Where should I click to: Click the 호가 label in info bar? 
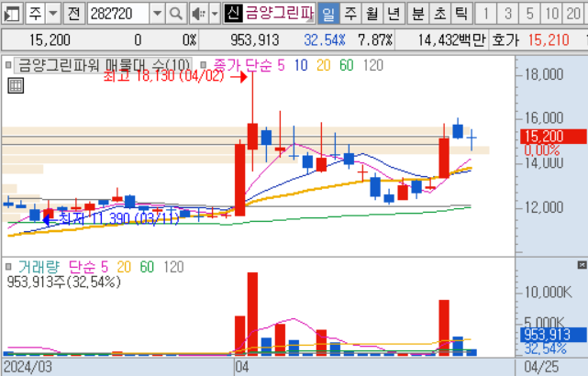point(505,39)
